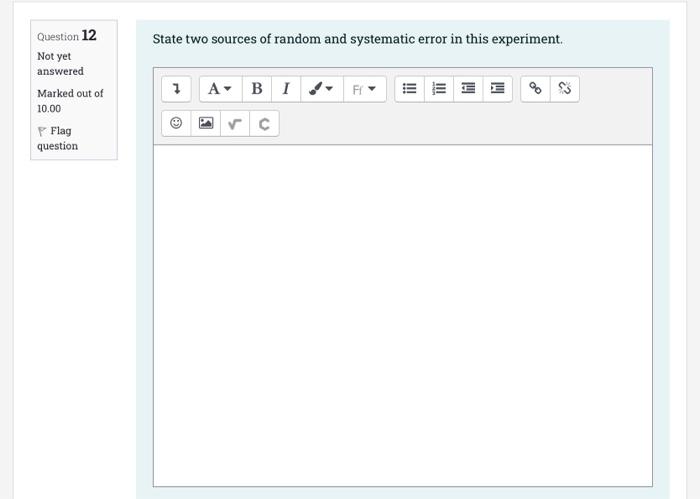Screen dimensions: 700x499
Task: Click the 'Not yet answered' status text
Action: click(60, 64)
